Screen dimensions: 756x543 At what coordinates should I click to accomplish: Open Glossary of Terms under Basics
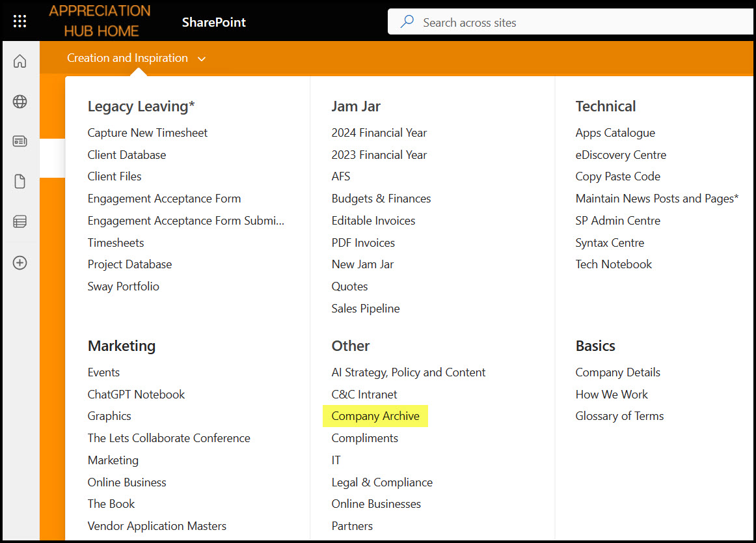click(x=619, y=416)
